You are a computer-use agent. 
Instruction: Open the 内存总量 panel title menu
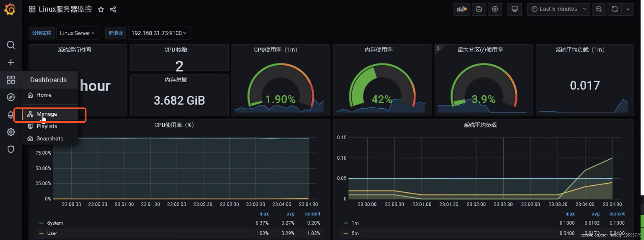click(176, 80)
